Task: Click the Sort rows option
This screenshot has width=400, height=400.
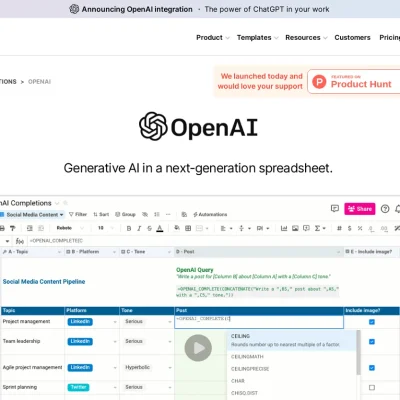Action: [101, 214]
